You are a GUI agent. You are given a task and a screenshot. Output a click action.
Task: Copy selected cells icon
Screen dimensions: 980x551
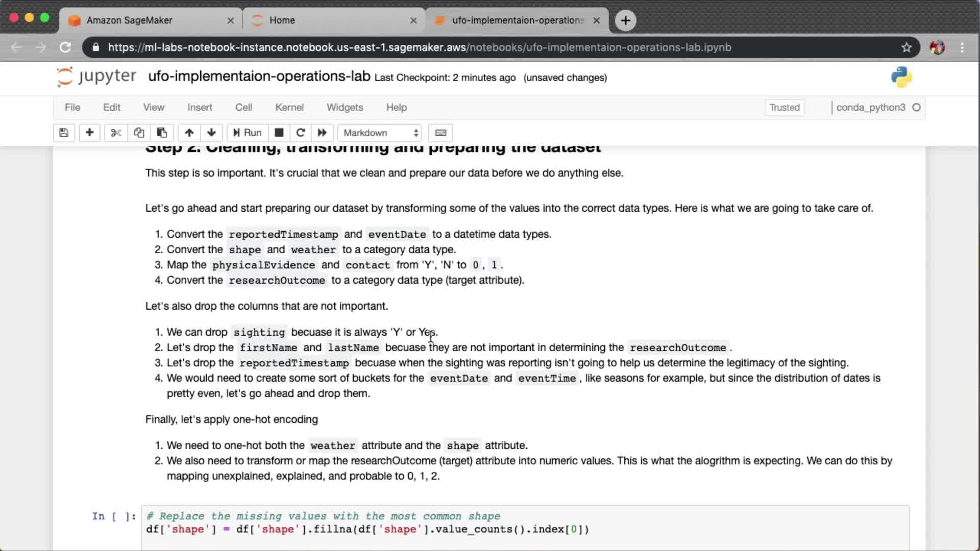click(x=139, y=133)
